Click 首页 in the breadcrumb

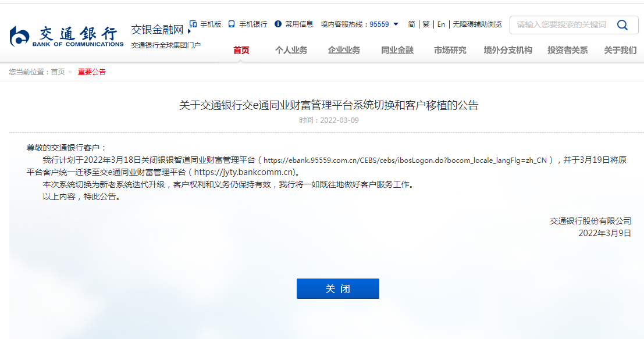click(58, 72)
